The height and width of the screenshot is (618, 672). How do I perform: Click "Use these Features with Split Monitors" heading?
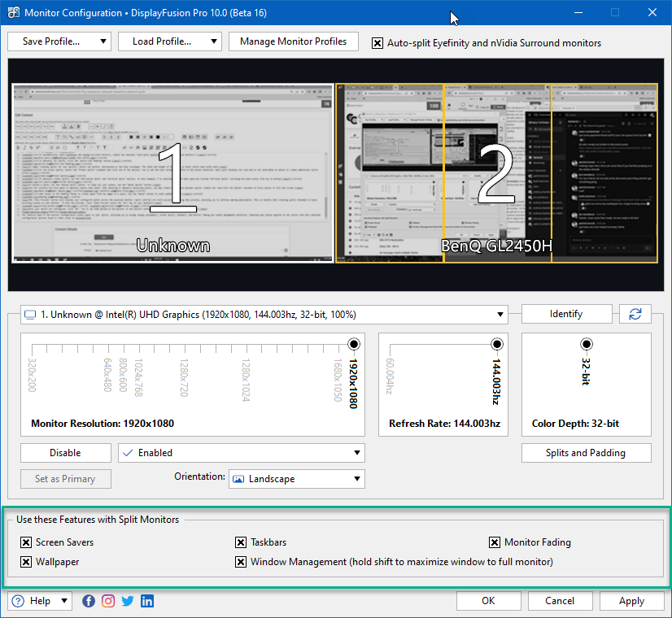[98, 520]
